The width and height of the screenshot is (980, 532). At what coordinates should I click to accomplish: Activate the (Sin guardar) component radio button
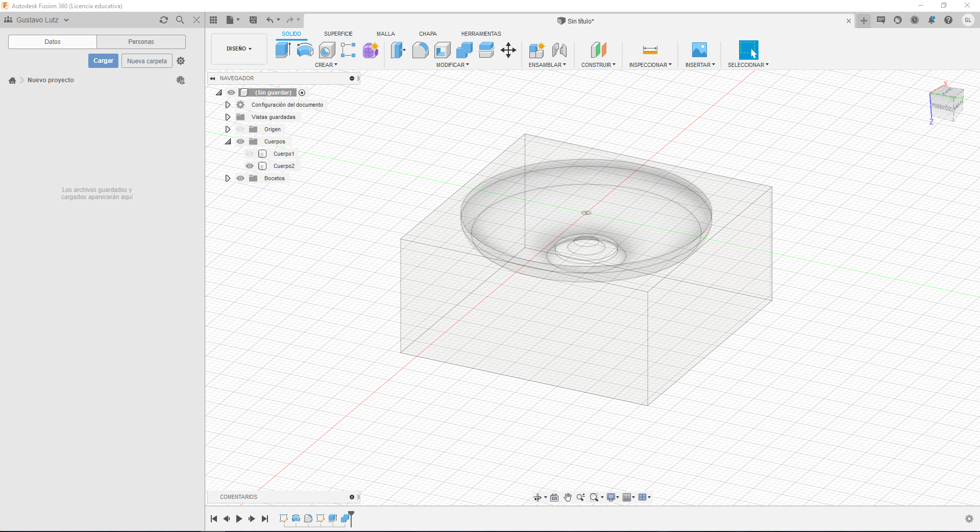point(302,92)
